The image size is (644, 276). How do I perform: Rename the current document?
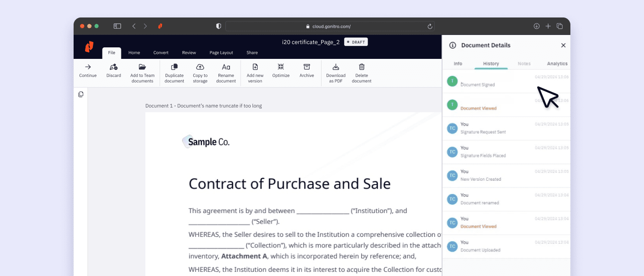coord(226,73)
